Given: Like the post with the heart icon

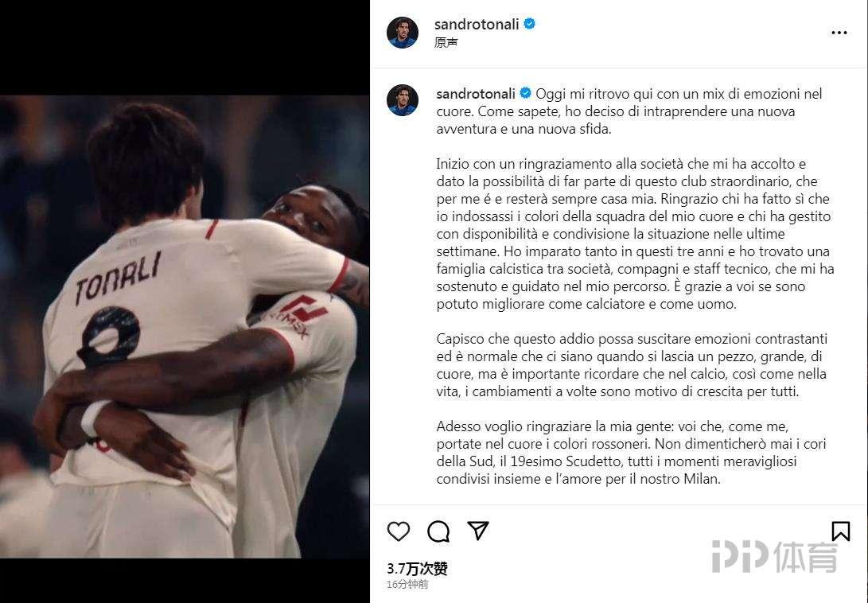Looking at the screenshot, I should tap(398, 531).
